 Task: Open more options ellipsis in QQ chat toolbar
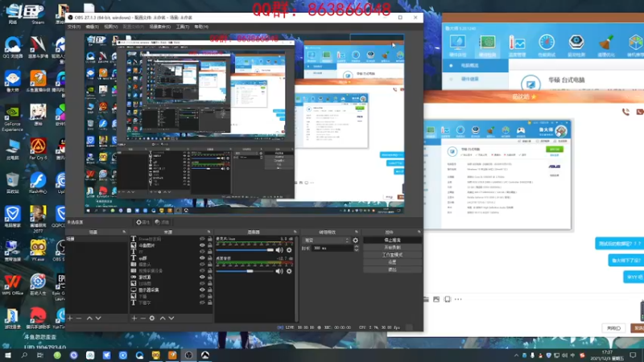(458, 299)
